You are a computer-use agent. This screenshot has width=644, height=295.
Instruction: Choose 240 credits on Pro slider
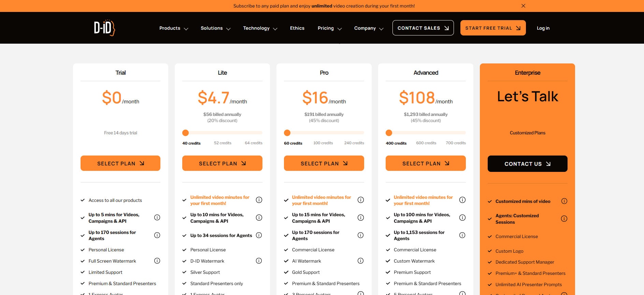click(354, 143)
